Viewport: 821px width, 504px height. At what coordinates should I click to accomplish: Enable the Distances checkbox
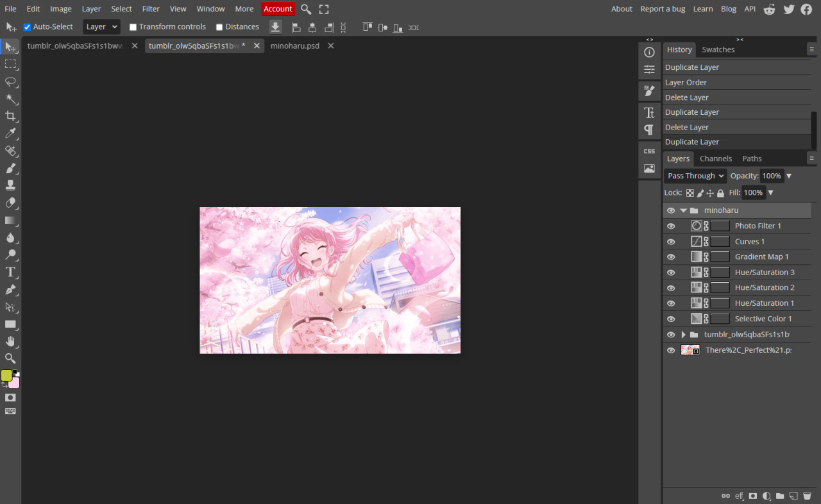tap(219, 27)
